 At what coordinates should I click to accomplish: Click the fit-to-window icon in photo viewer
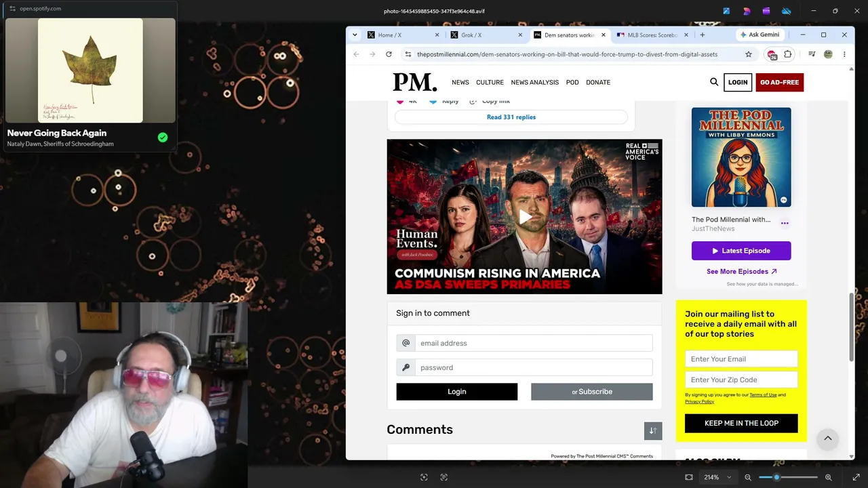click(689, 477)
